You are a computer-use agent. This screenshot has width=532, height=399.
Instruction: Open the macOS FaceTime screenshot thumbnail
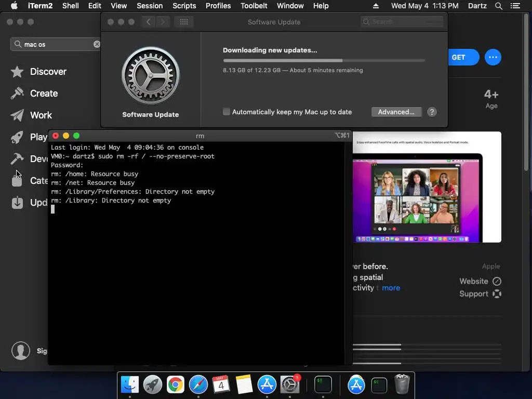pyautogui.click(x=427, y=187)
